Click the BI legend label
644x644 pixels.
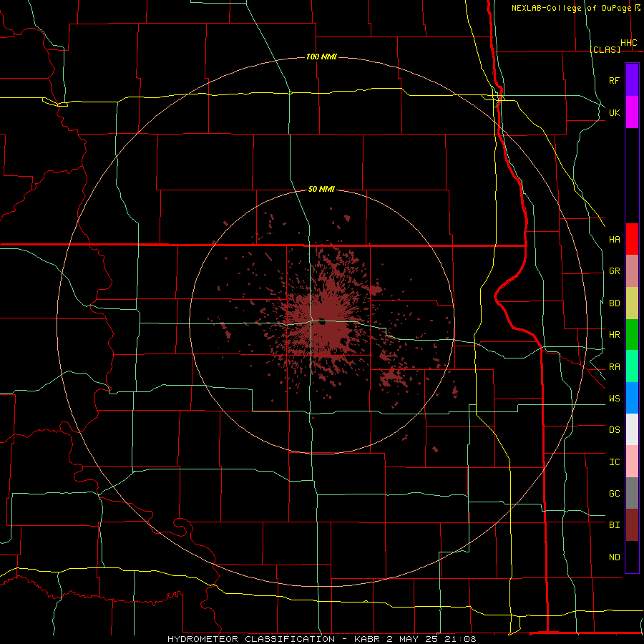[614, 525]
